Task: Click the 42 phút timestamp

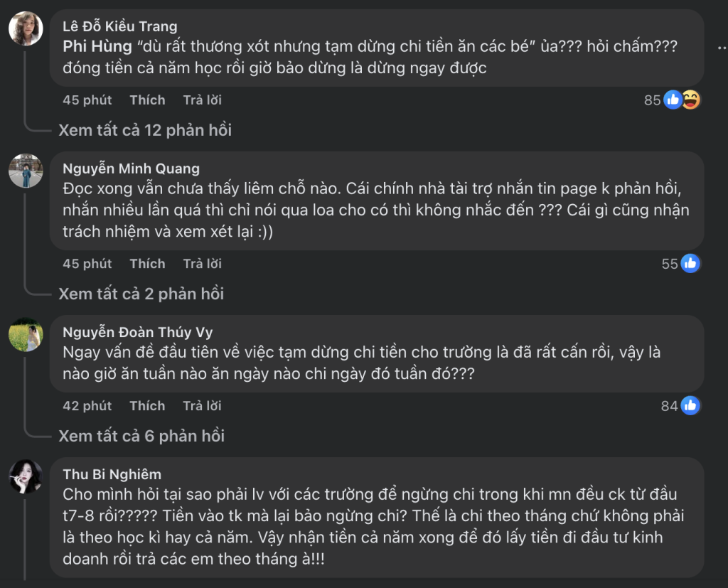Action: [87, 406]
